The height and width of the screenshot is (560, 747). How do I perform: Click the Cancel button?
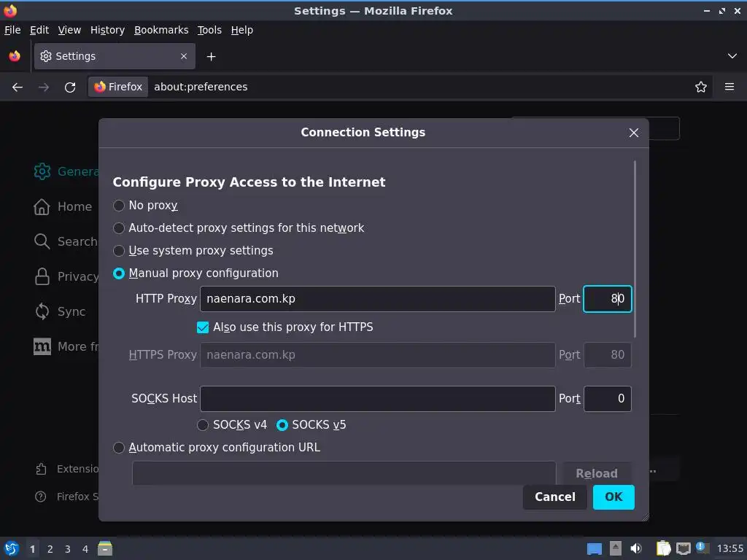[555, 497]
